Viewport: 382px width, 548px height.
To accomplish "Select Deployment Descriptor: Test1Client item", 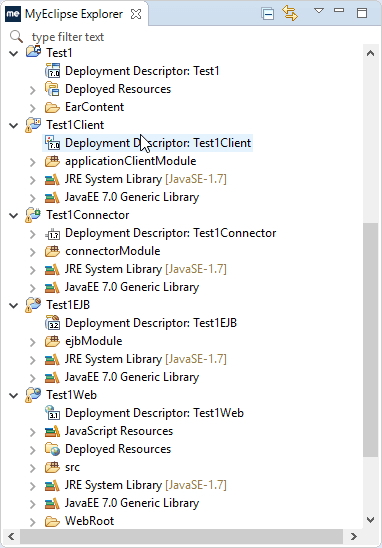I will click(x=147, y=143).
